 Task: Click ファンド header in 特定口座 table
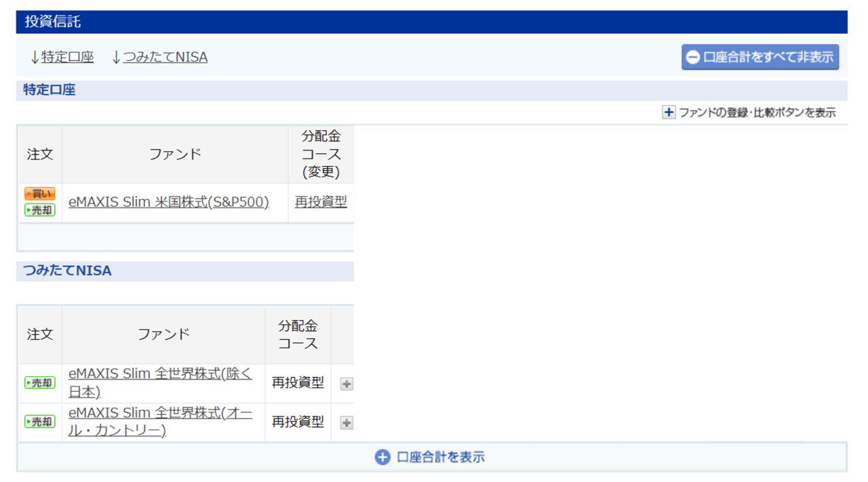click(175, 155)
